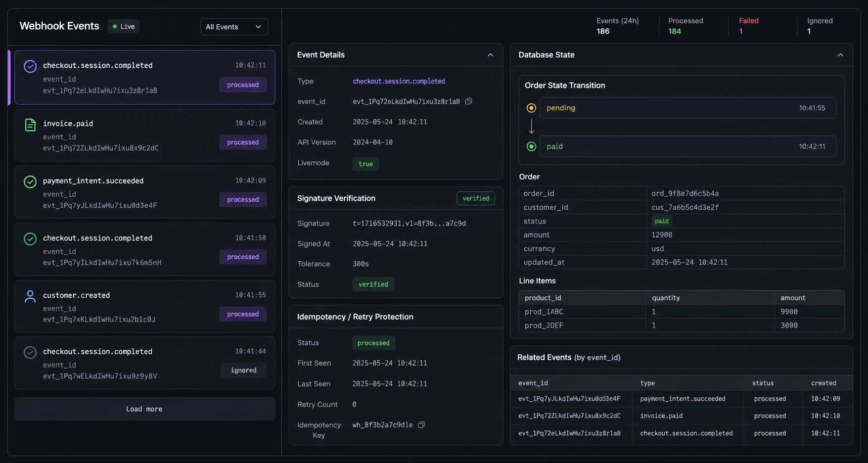Screen dimensions: 868x463
Task: Click the paid status badge in the Order table
Action: tap(661, 221)
